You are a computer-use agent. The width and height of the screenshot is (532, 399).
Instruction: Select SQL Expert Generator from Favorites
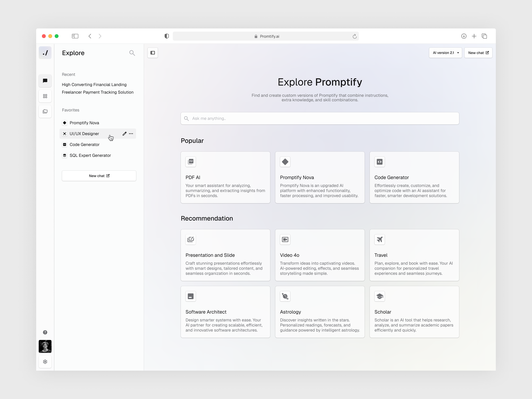point(90,155)
